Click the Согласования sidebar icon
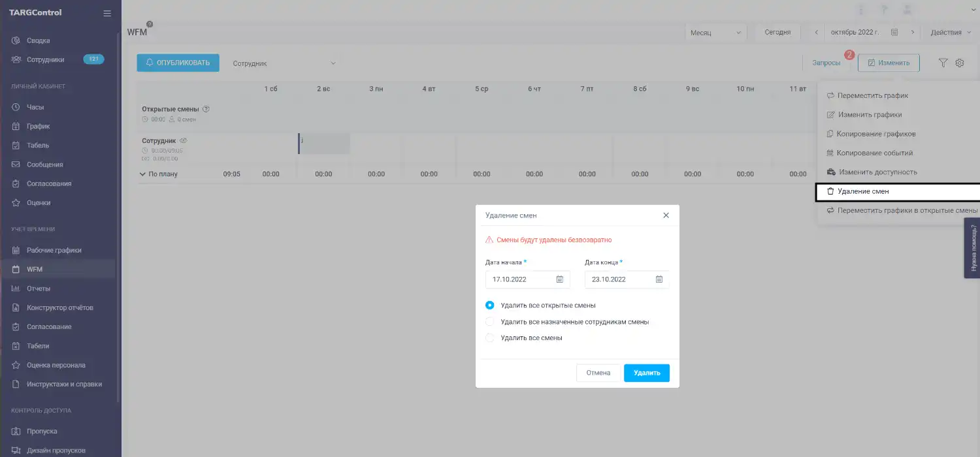The width and height of the screenshot is (980, 457). (16, 183)
